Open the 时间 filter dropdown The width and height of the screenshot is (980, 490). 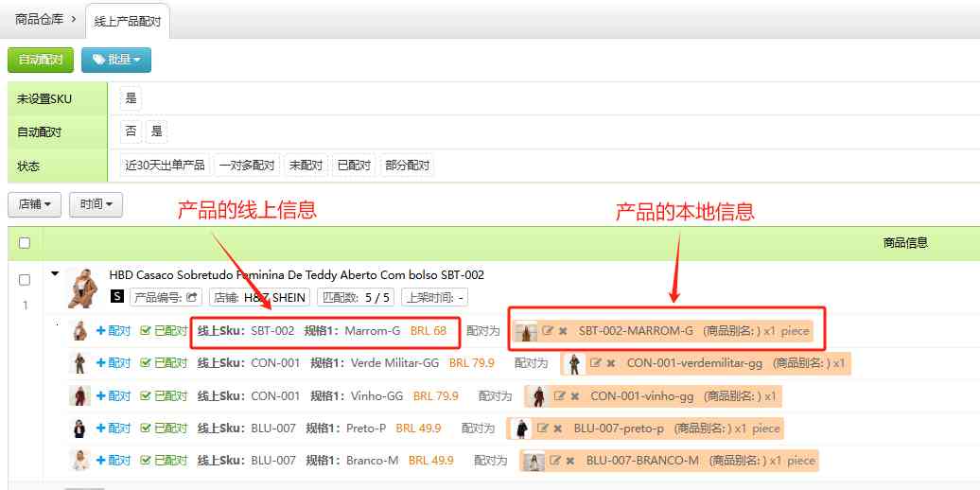tap(96, 203)
